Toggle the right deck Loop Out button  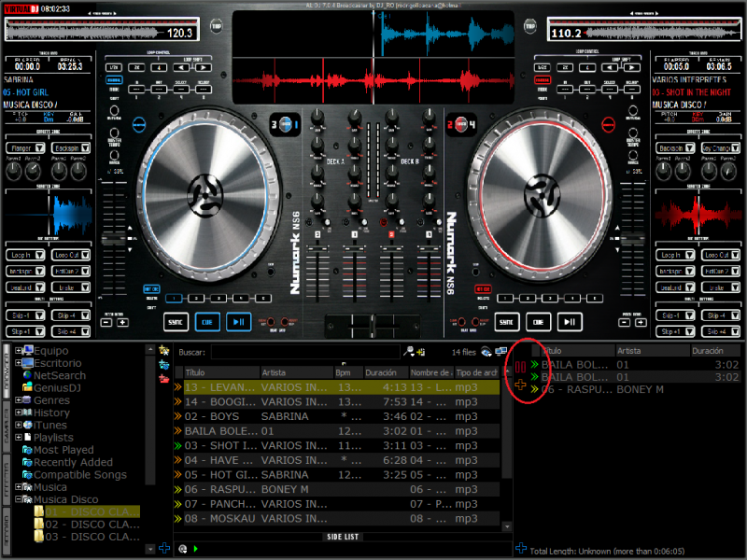click(717, 254)
